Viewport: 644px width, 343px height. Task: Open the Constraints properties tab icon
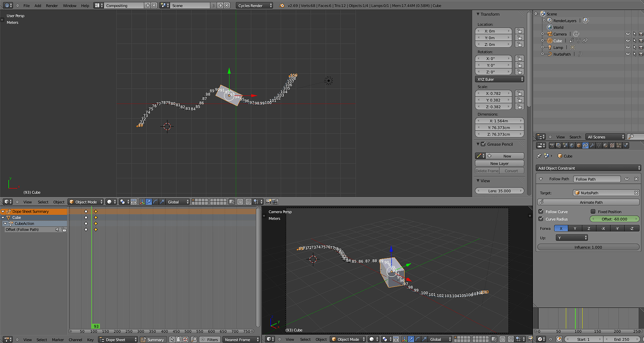coord(585,145)
